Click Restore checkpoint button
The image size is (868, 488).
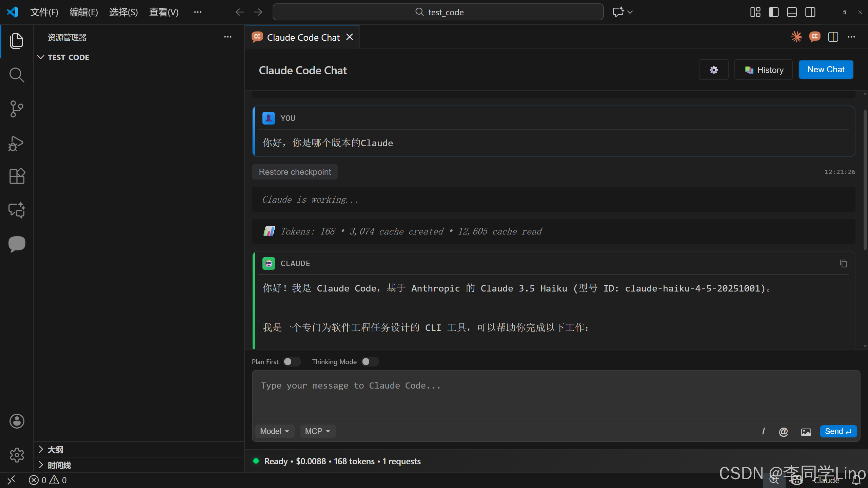point(295,172)
